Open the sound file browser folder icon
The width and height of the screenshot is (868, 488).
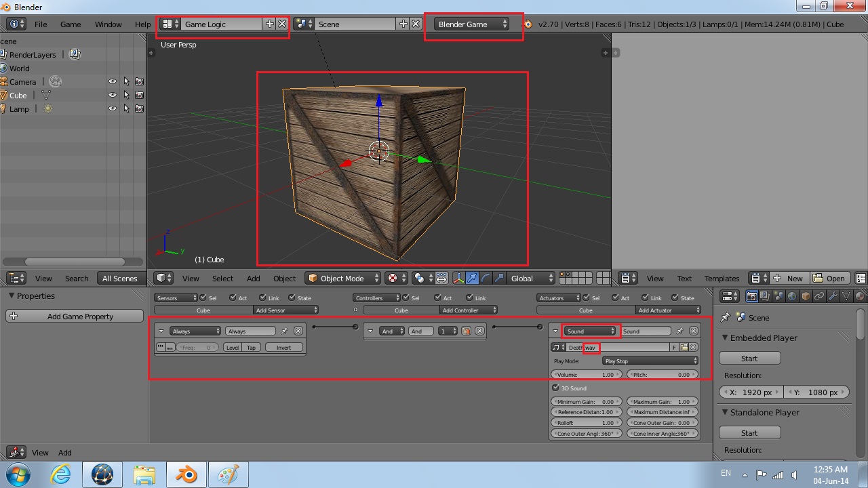(x=684, y=347)
